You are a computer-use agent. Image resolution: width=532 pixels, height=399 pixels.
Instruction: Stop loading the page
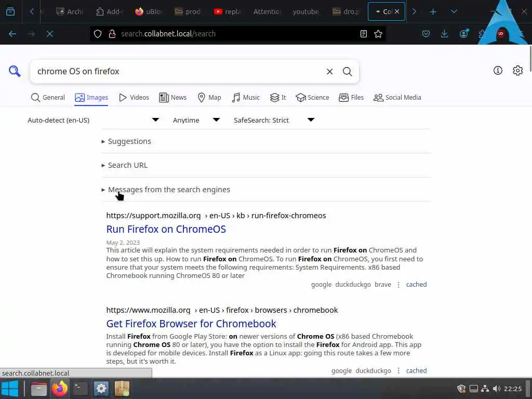pos(49,34)
